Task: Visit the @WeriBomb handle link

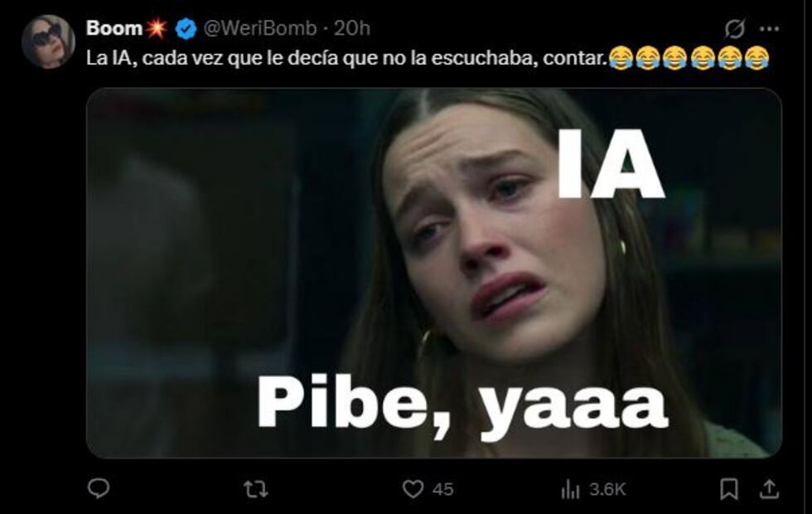Action: (x=260, y=28)
